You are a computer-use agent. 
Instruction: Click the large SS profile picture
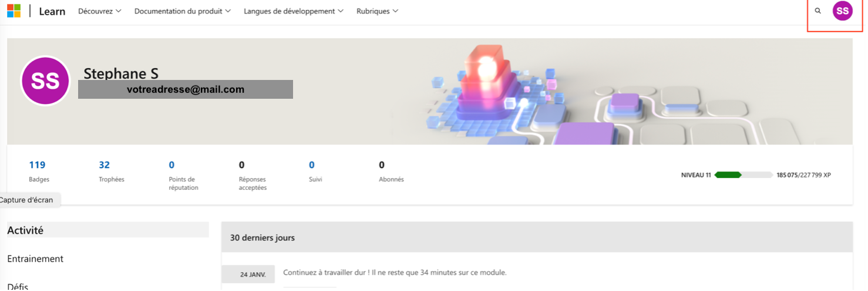tap(45, 81)
